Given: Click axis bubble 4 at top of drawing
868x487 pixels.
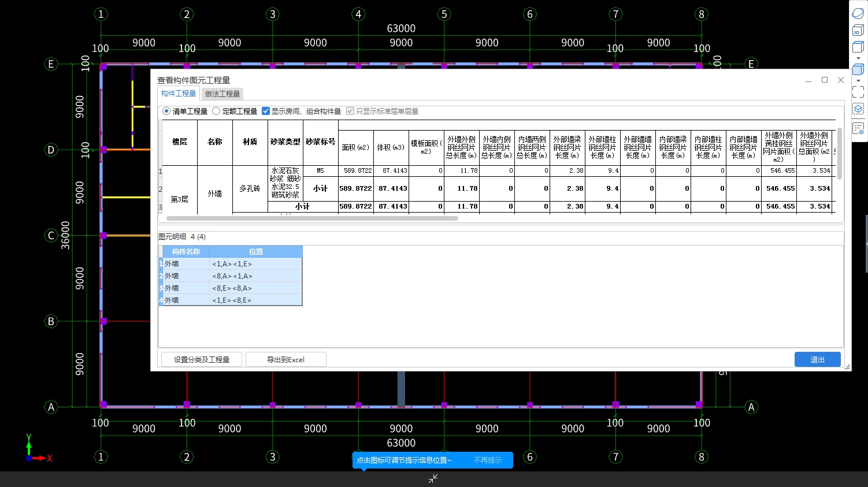Looking at the screenshot, I should click(358, 14).
